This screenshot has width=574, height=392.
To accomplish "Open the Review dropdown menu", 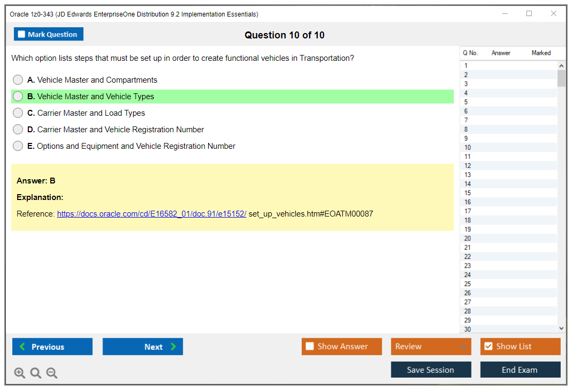I will pyautogui.click(x=431, y=346).
